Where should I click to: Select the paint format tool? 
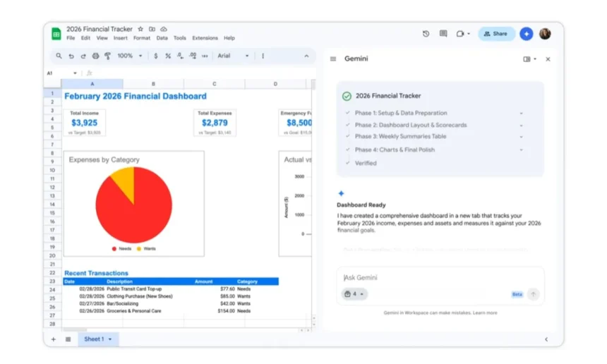pos(107,56)
